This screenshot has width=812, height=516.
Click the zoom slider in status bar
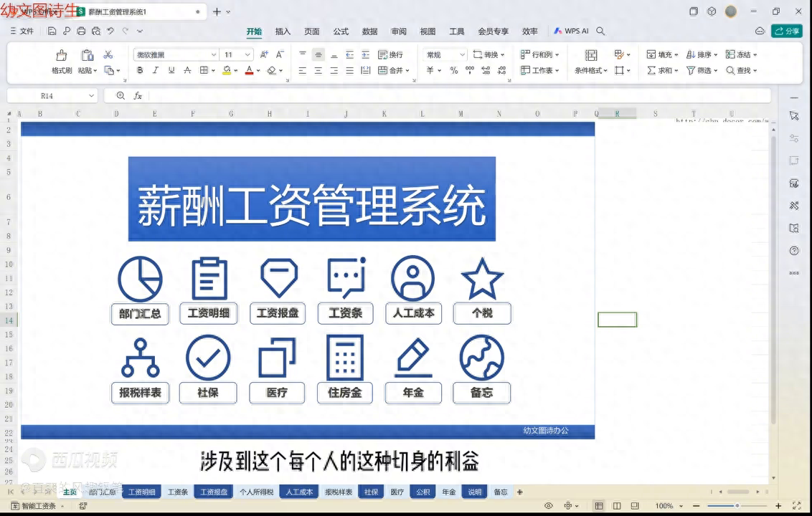737,506
